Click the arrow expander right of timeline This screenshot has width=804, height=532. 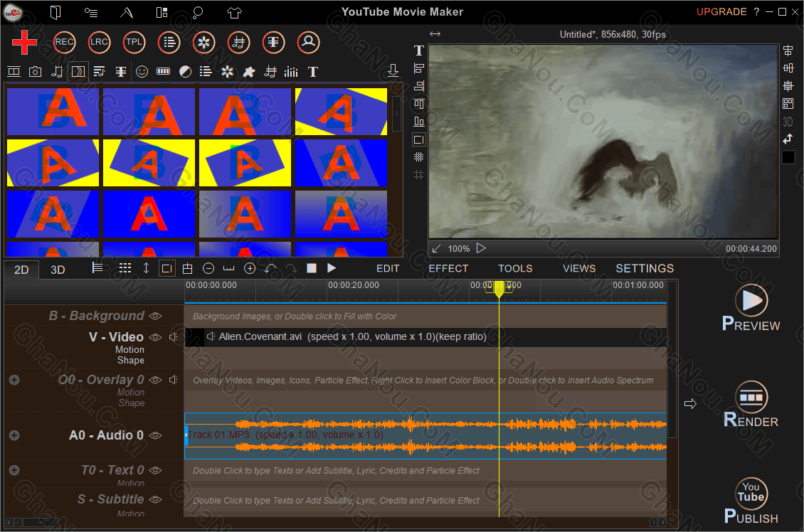[690, 404]
